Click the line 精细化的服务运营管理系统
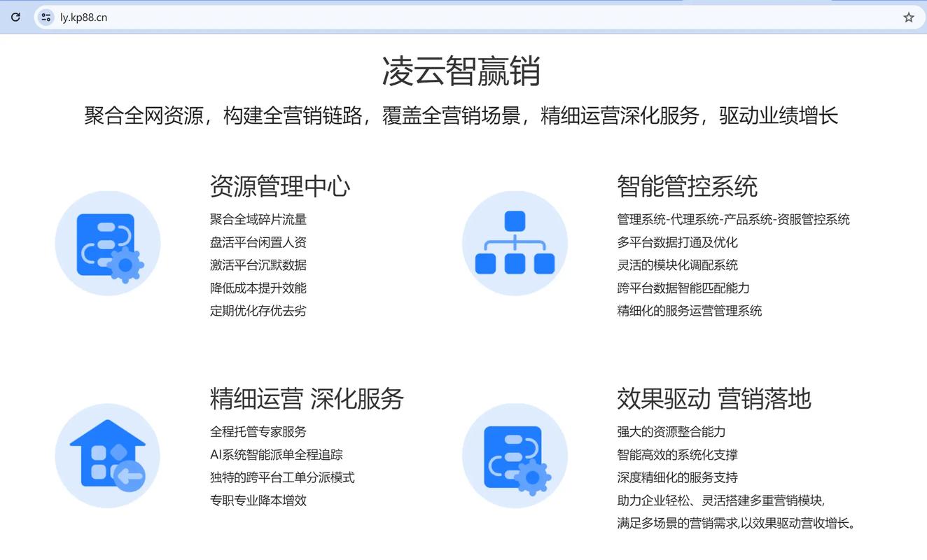The height and width of the screenshot is (560, 927). pyautogui.click(x=690, y=310)
